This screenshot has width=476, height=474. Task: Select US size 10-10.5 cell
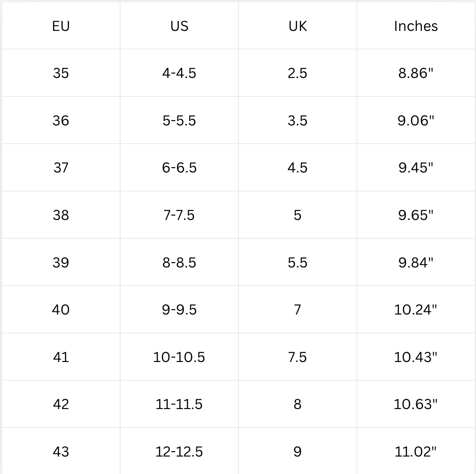click(179, 357)
